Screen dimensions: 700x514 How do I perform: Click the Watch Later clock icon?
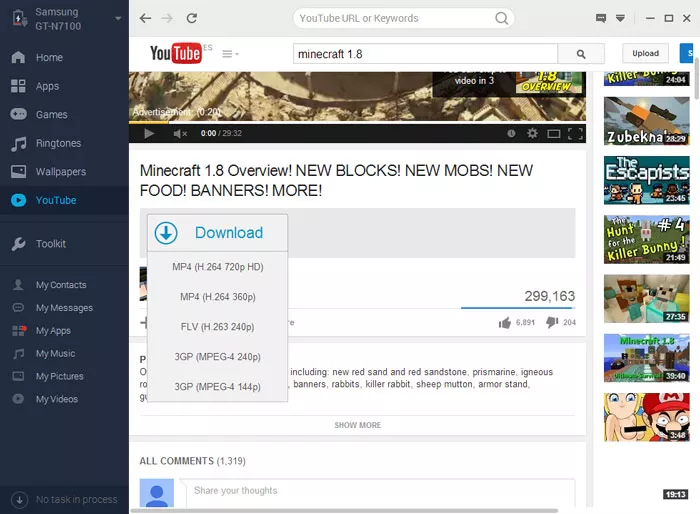pyautogui.click(x=511, y=134)
